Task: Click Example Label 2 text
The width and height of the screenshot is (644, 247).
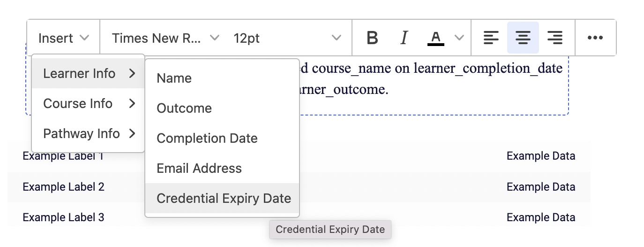Action: pyautogui.click(x=63, y=187)
